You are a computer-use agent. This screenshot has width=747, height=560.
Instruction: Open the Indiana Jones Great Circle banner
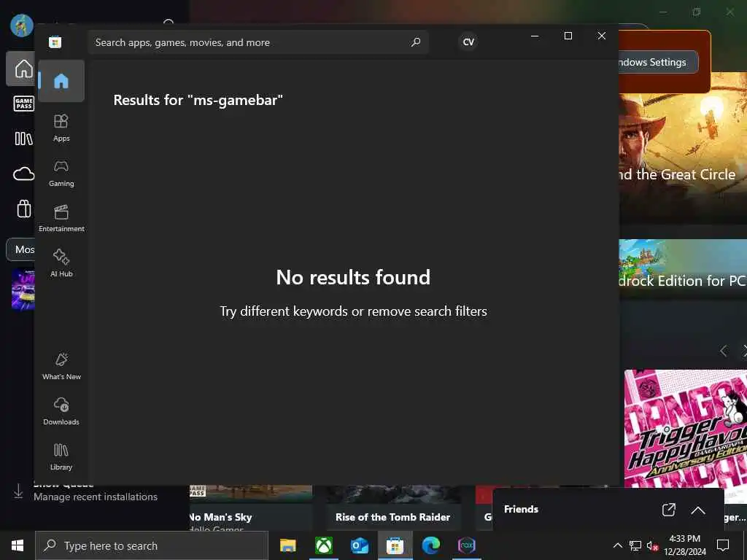click(x=683, y=147)
